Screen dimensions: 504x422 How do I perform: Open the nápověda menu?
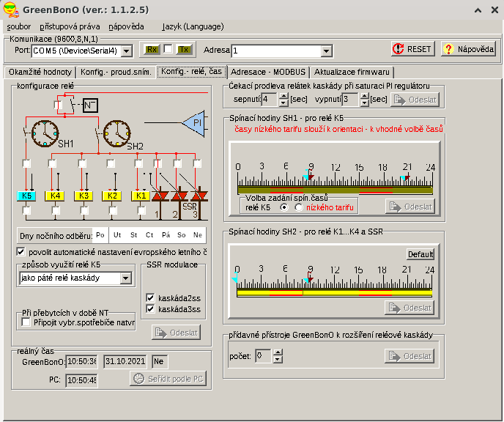tap(126, 26)
